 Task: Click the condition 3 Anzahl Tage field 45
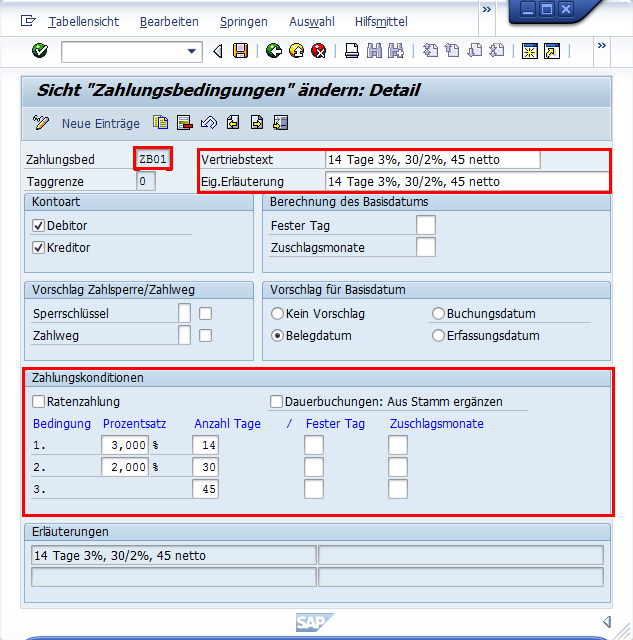pyautogui.click(x=205, y=489)
